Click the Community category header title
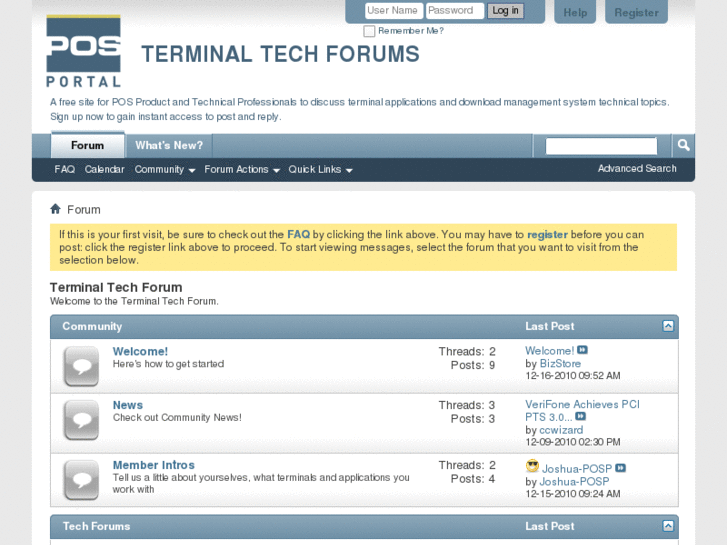727x545 pixels. [x=92, y=326]
